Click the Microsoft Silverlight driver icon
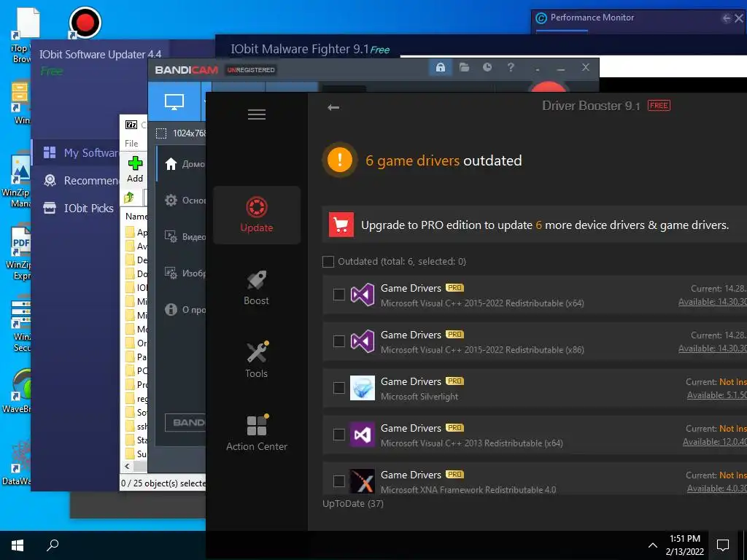 tap(362, 388)
